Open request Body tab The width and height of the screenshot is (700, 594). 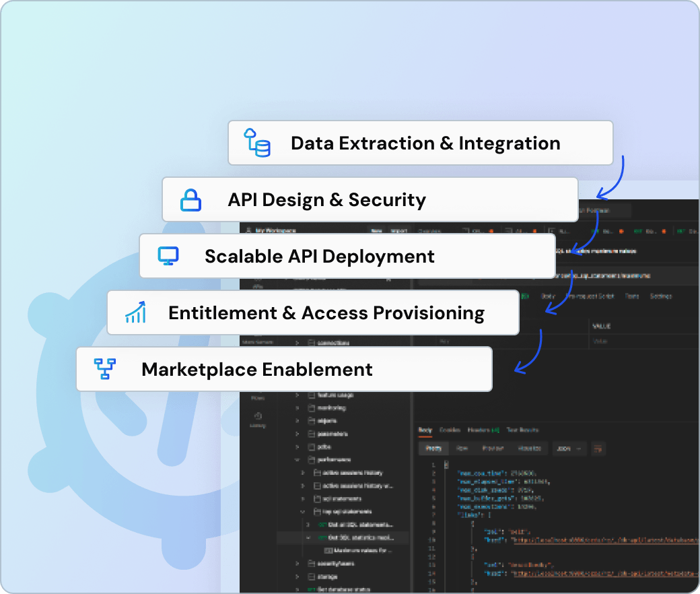click(x=547, y=296)
